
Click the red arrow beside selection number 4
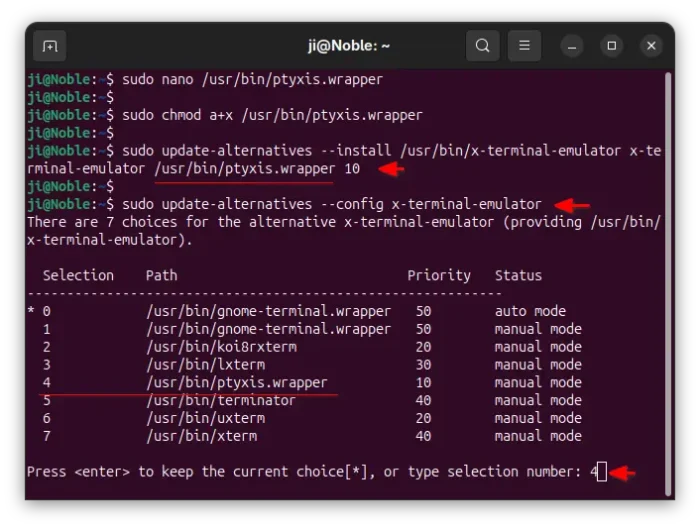point(622,472)
